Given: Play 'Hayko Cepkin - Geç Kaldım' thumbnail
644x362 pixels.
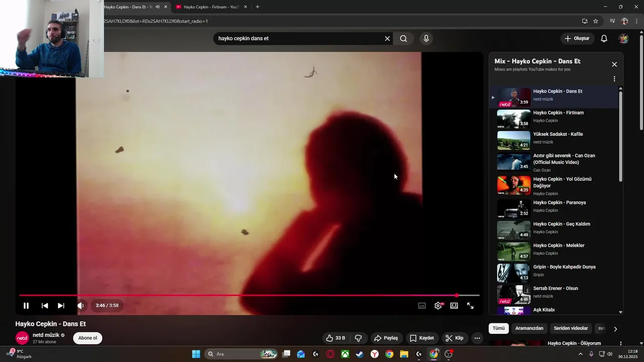Looking at the screenshot, I should (x=514, y=230).
